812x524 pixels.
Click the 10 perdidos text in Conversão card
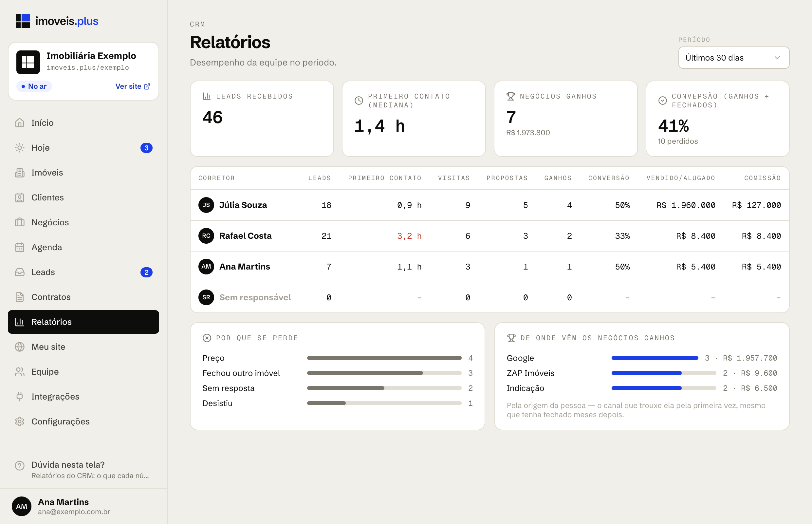[x=678, y=141]
